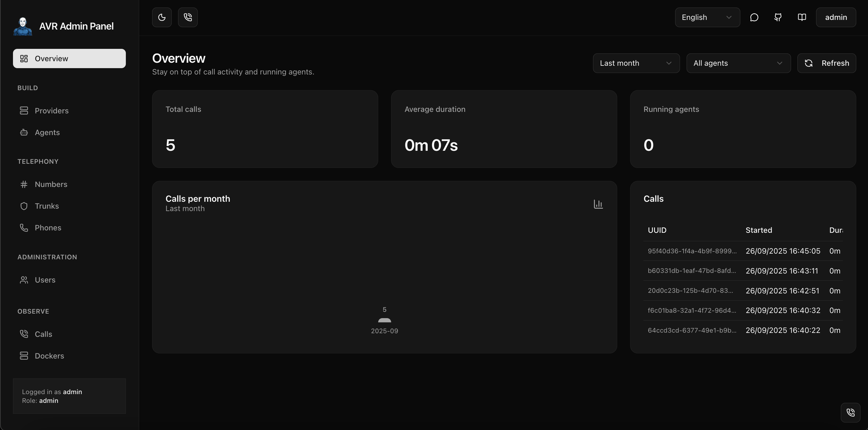Open the GitHub repository icon
The width and height of the screenshot is (868, 430).
pos(778,17)
